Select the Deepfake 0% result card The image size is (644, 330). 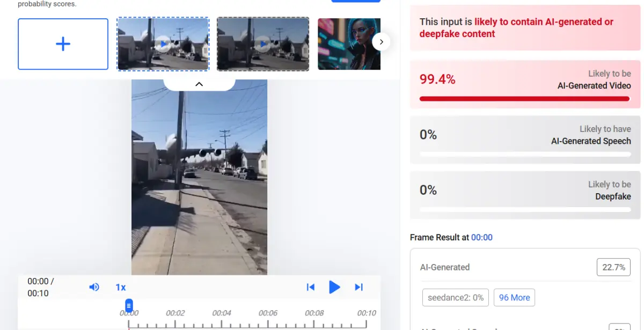click(525, 195)
